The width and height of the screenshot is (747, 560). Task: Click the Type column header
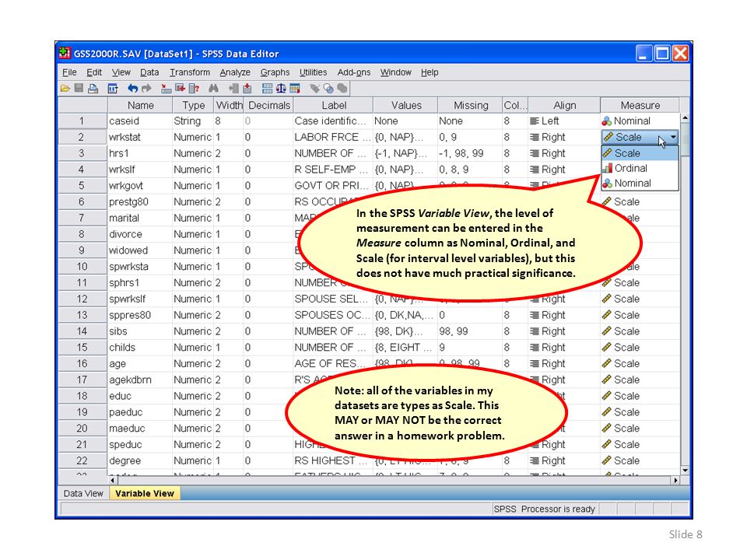coord(194,105)
